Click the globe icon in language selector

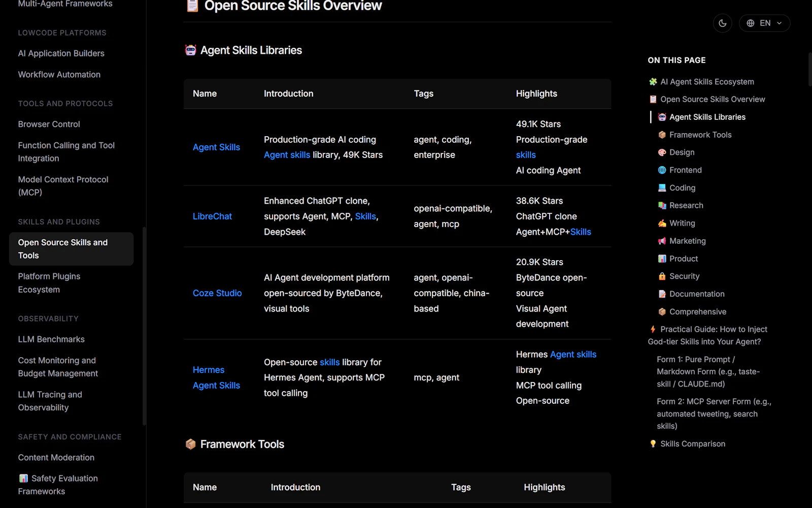tap(751, 23)
